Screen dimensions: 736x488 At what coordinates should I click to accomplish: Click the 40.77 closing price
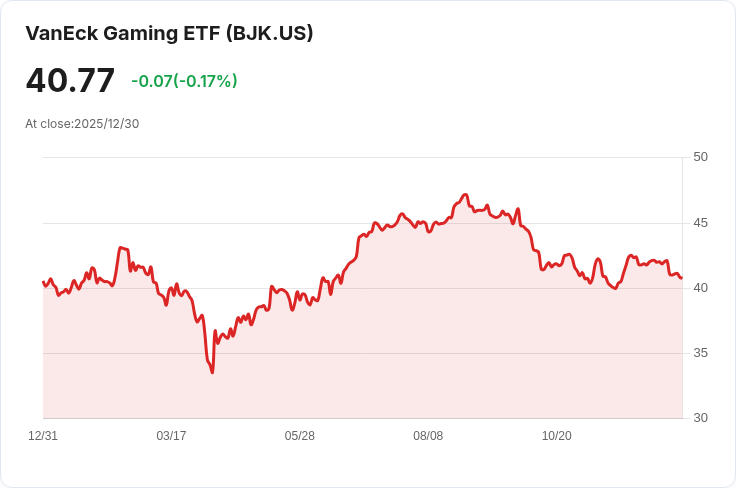tap(70, 81)
